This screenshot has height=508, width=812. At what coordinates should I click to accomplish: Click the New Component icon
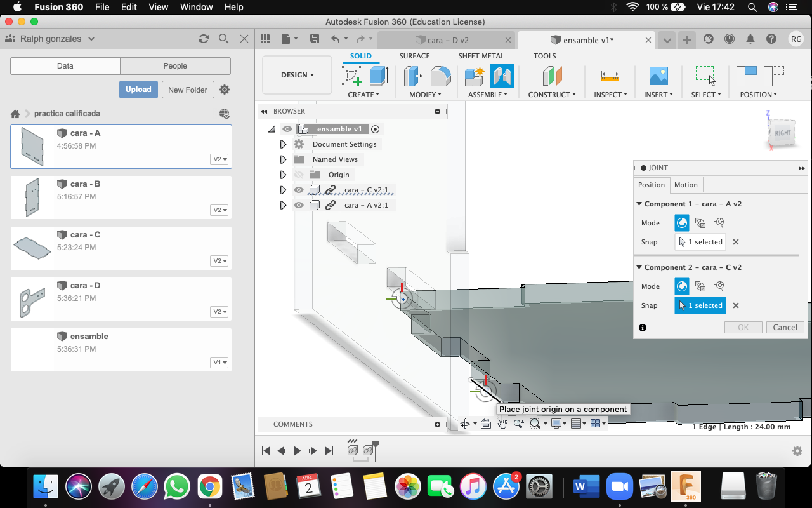coord(475,76)
